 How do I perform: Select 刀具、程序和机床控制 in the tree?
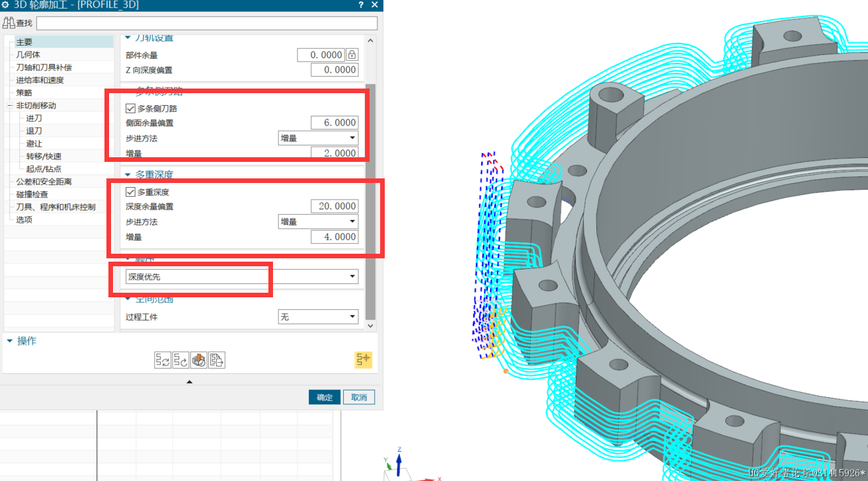[56, 207]
